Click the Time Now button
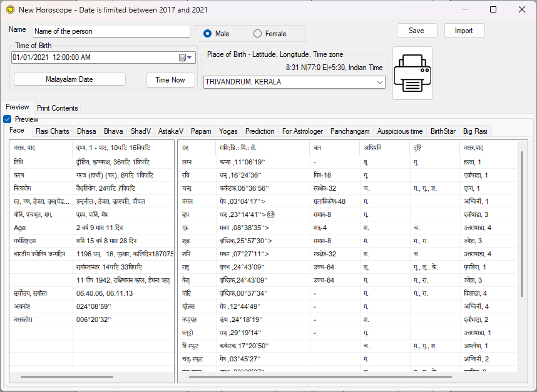537x392 pixels. 170,80
